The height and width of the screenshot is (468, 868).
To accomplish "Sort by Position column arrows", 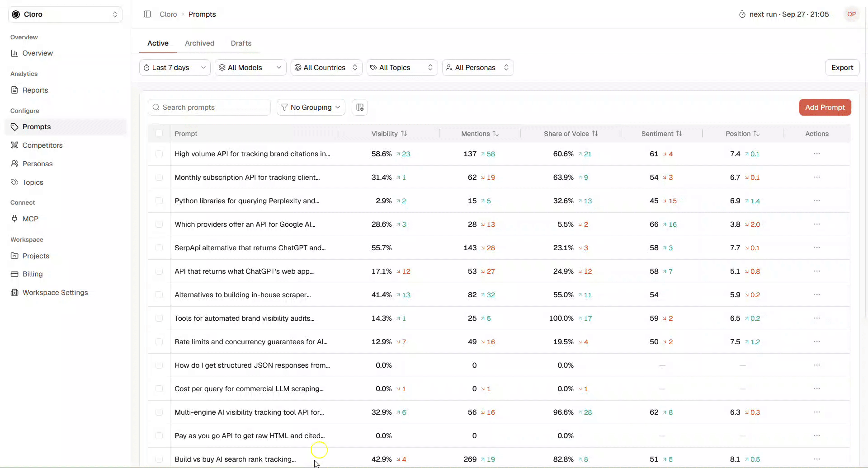I will [x=756, y=133].
